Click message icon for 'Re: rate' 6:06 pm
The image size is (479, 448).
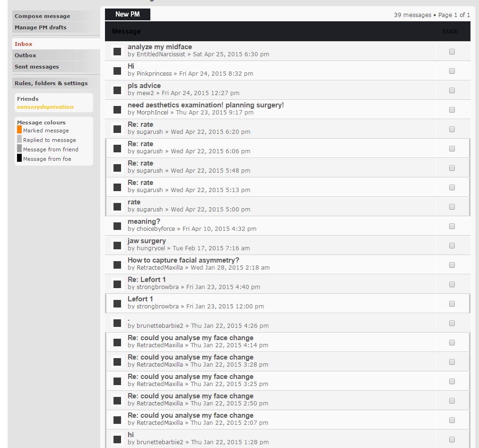click(x=117, y=149)
